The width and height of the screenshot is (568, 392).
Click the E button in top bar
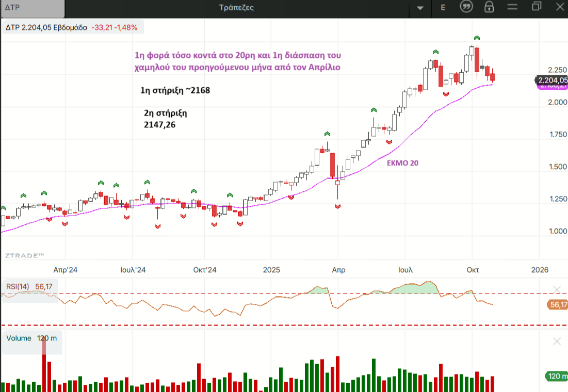[443, 7]
